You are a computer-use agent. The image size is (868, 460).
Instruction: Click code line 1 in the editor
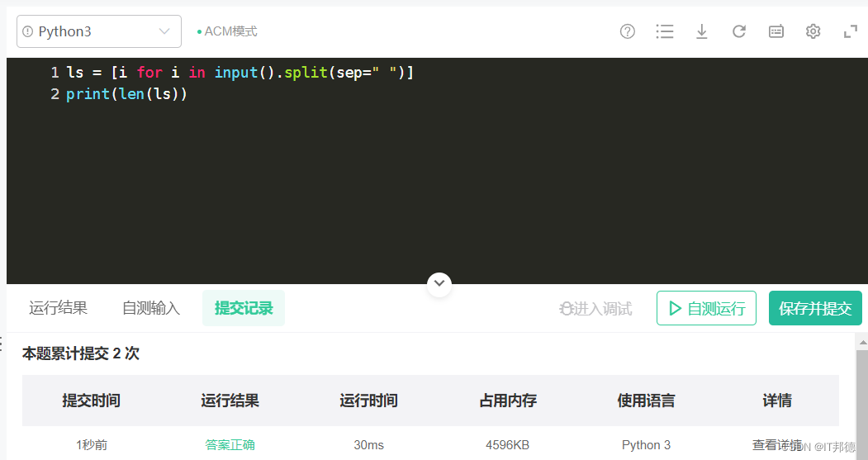coord(240,73)
